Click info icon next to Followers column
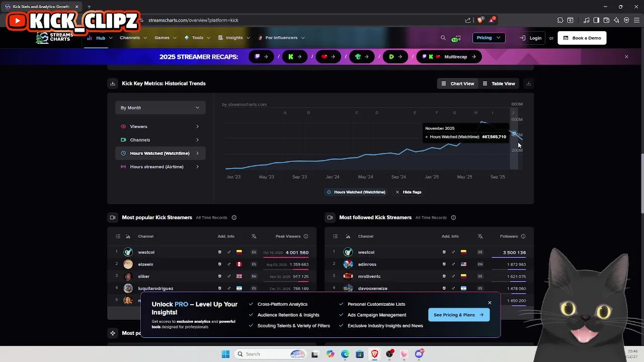 click(523, 236)
